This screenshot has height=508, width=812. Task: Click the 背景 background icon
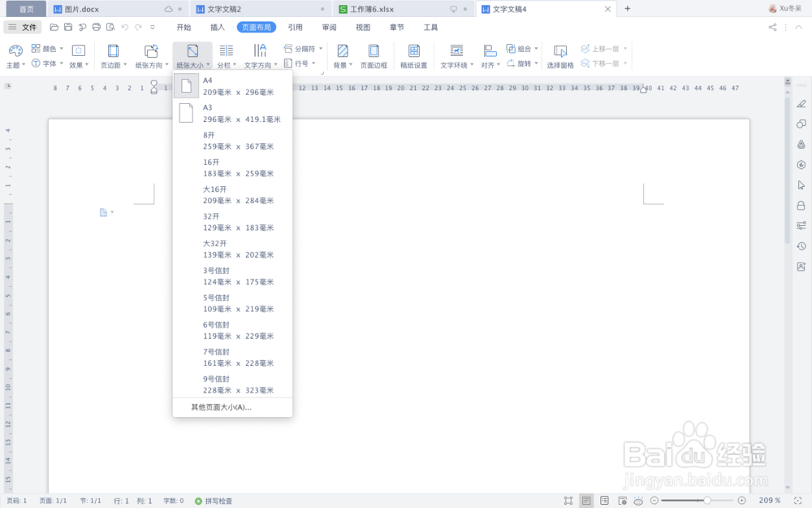point(343,50)
